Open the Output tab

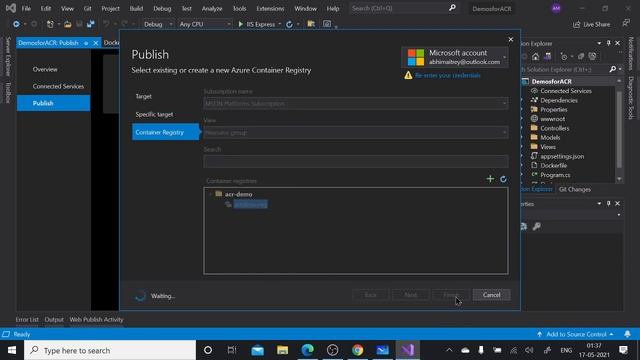54,320
